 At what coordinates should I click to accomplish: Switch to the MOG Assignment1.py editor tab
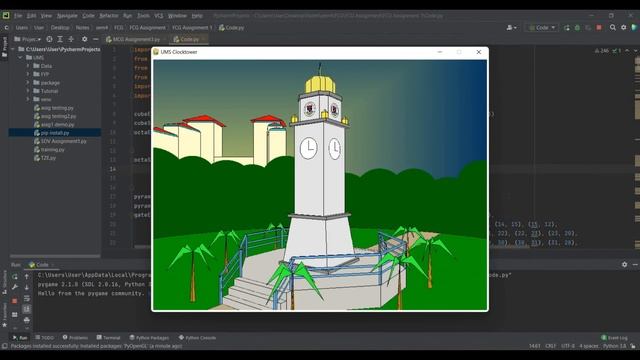[x=135, y=39]
